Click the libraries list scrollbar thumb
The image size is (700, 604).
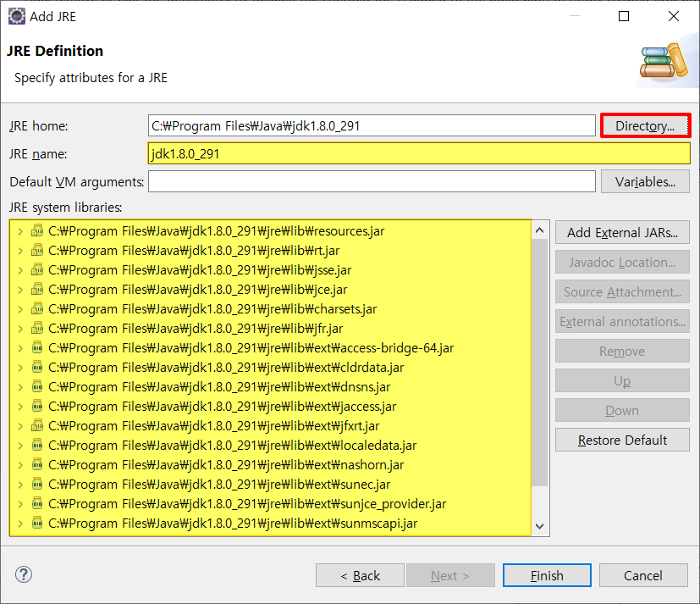click(539, 363)
